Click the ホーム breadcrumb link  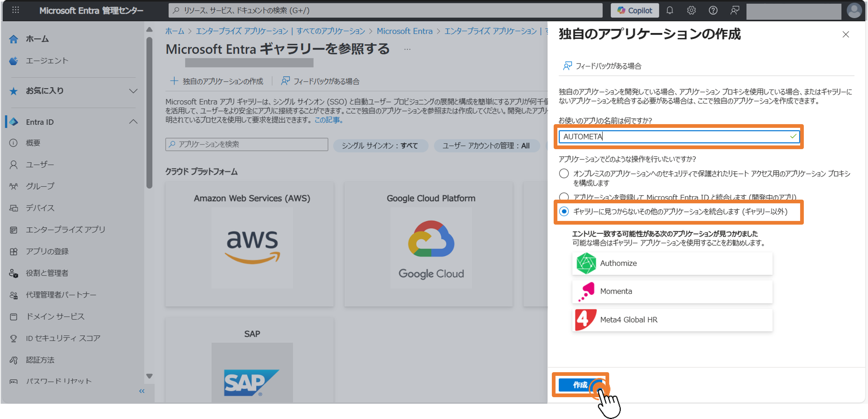(175, 31)
